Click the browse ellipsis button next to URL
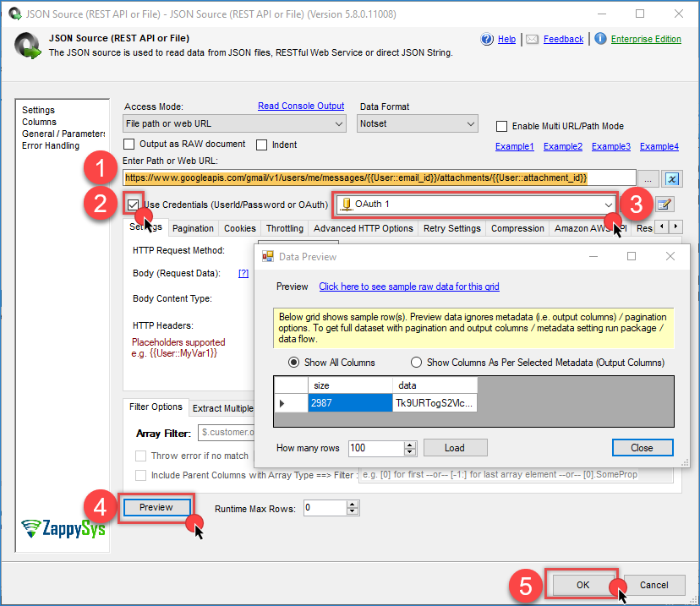Screen dimensions: 700x606 649,178
